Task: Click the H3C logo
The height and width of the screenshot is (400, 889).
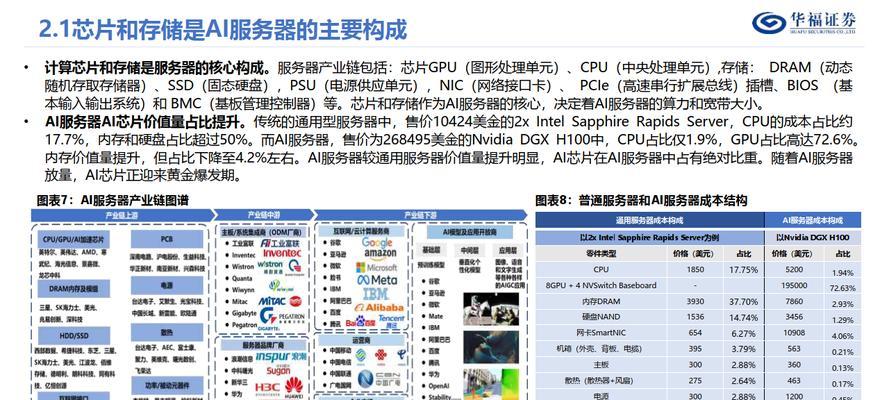Action: pyautogui.click(x=267, y=388)
